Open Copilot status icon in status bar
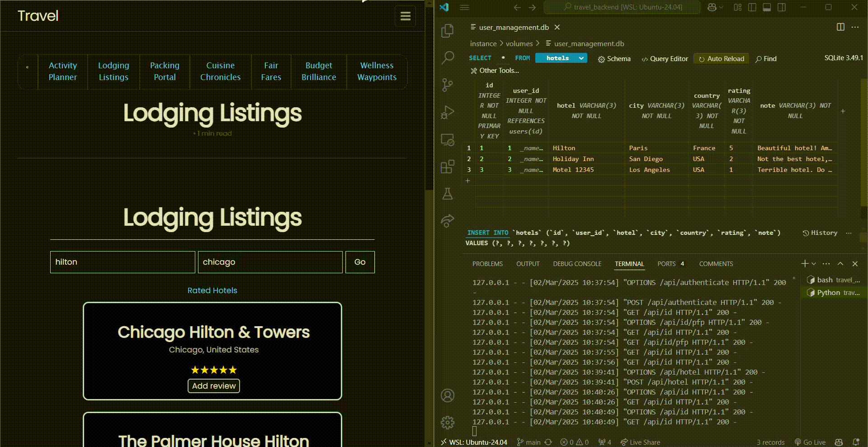This screenshot has width=868, height=447. [x=839, y=442]
